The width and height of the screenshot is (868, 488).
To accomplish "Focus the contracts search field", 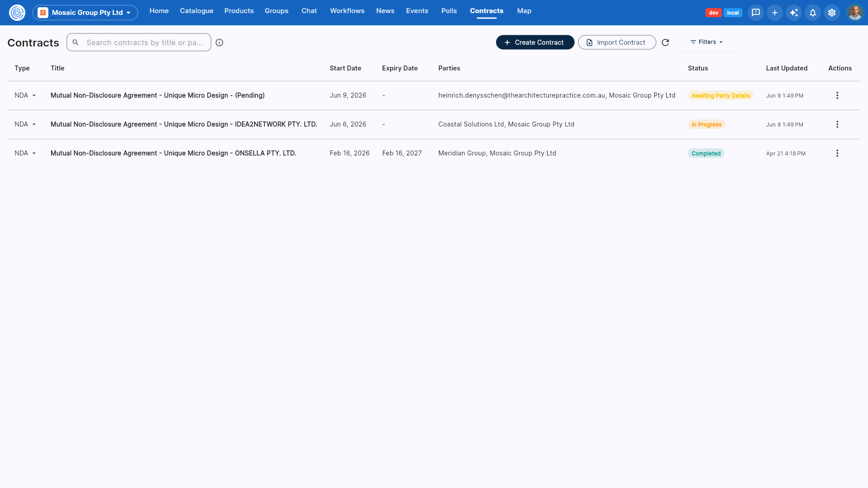I will point(139,42).
